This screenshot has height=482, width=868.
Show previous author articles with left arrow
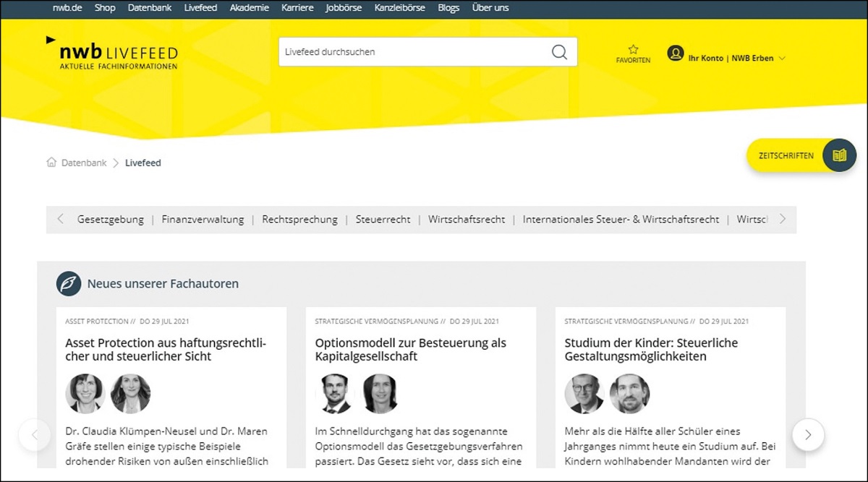coord(35,435)
